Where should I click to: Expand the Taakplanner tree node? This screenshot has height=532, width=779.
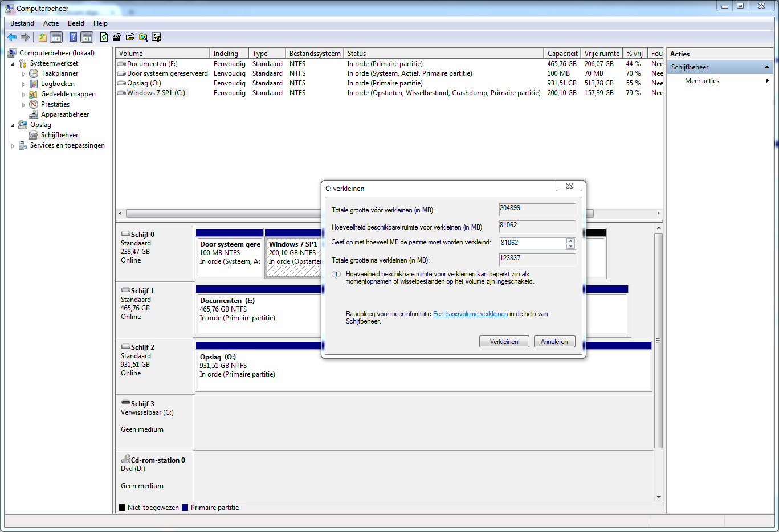coord(23,74)
